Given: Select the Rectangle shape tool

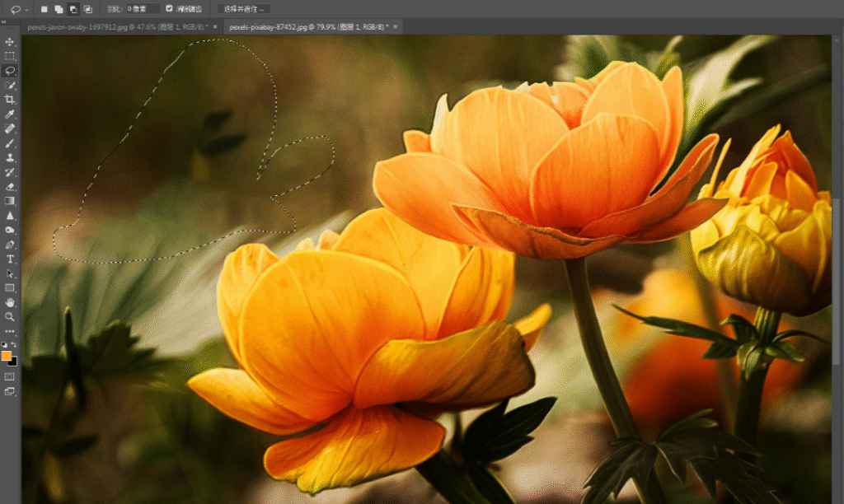Looking at the screenshot, I should tap(10, 288).
